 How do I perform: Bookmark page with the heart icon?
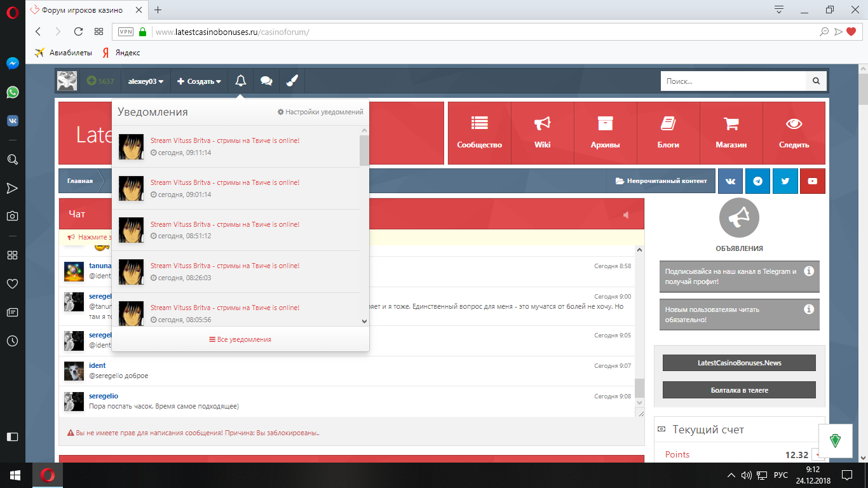click(851, 32)
